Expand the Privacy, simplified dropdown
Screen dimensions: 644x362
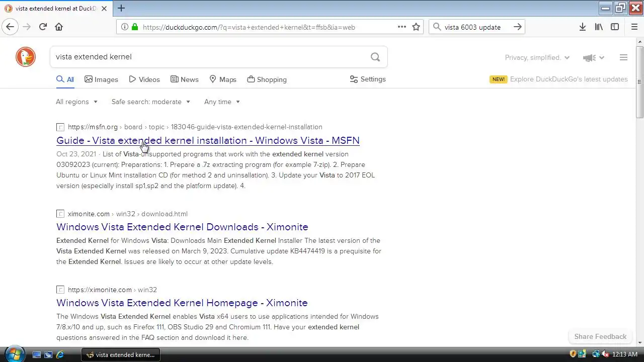pyautogui.click(x=537, y=58)
